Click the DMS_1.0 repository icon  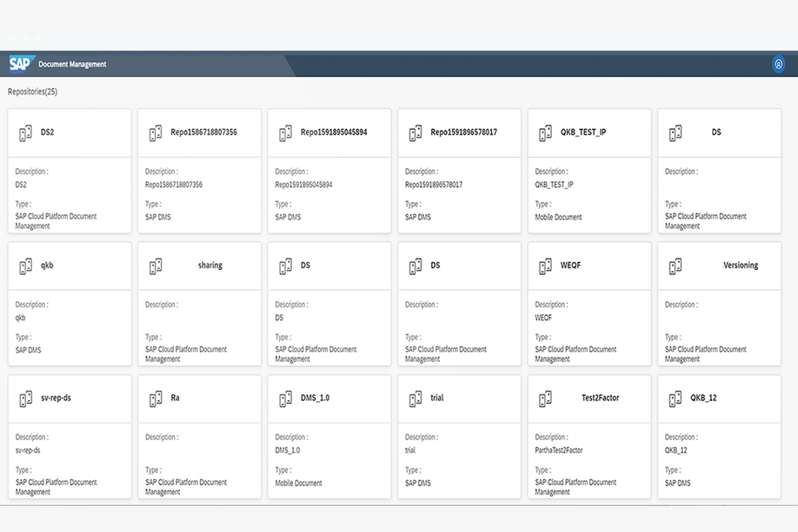click(285, 399)
